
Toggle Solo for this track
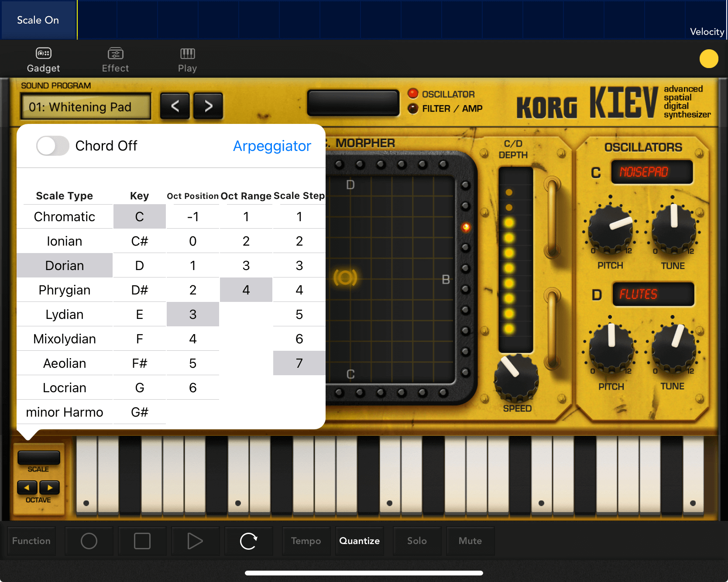click(x=417, y=541)
